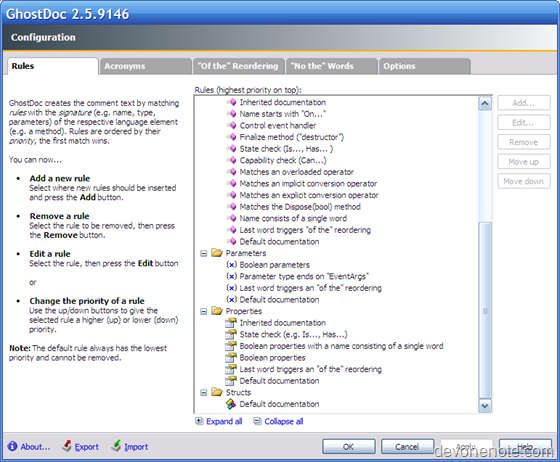The image size is (560, 462).
Task: Select the Properties 'Default documentation' rule text
Action: 279,381
